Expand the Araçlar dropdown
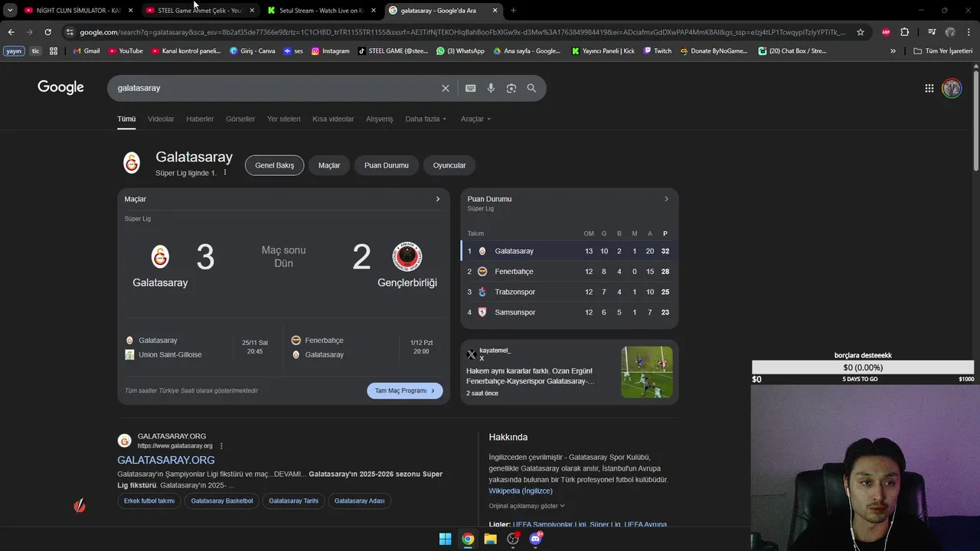 click(475, 119)
